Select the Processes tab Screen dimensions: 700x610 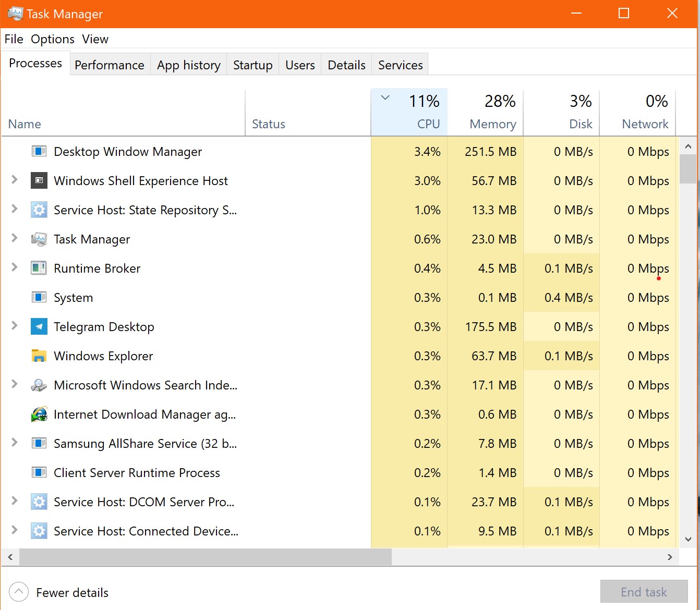(x=35, y=63)
